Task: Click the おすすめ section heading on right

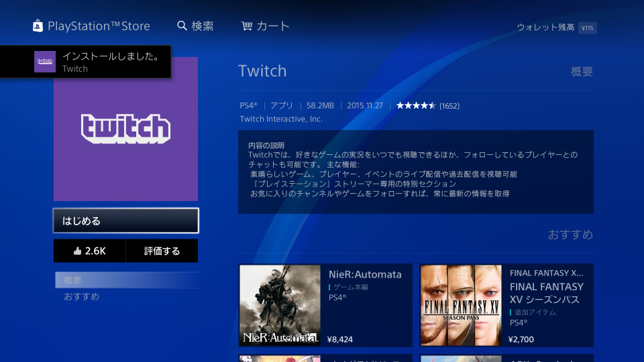Action: [570, 235]
